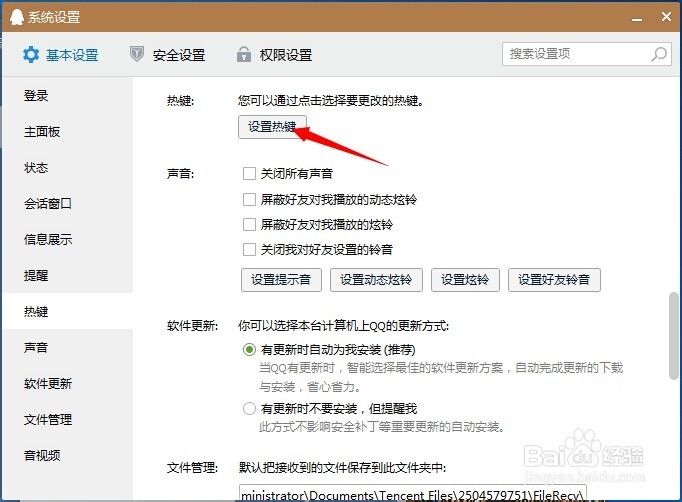Close the 系统设置 window
682x502 pixels.
[666, 17]
